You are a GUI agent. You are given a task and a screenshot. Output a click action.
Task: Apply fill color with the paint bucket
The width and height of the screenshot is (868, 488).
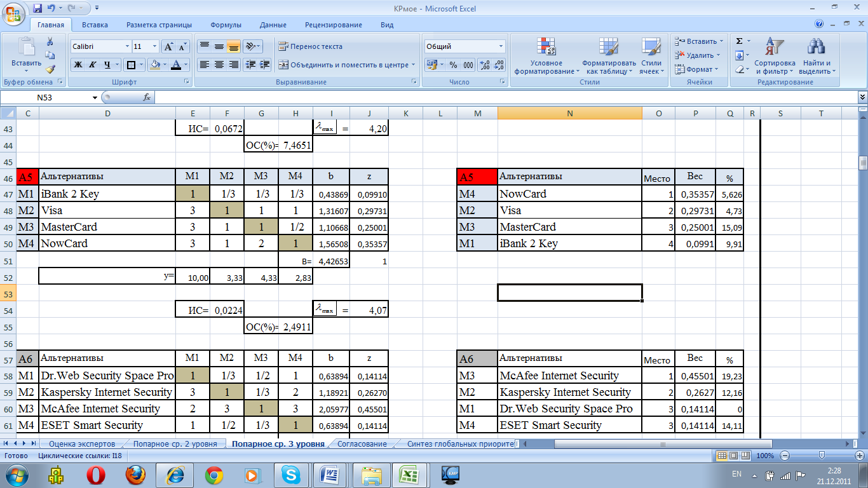154,65
